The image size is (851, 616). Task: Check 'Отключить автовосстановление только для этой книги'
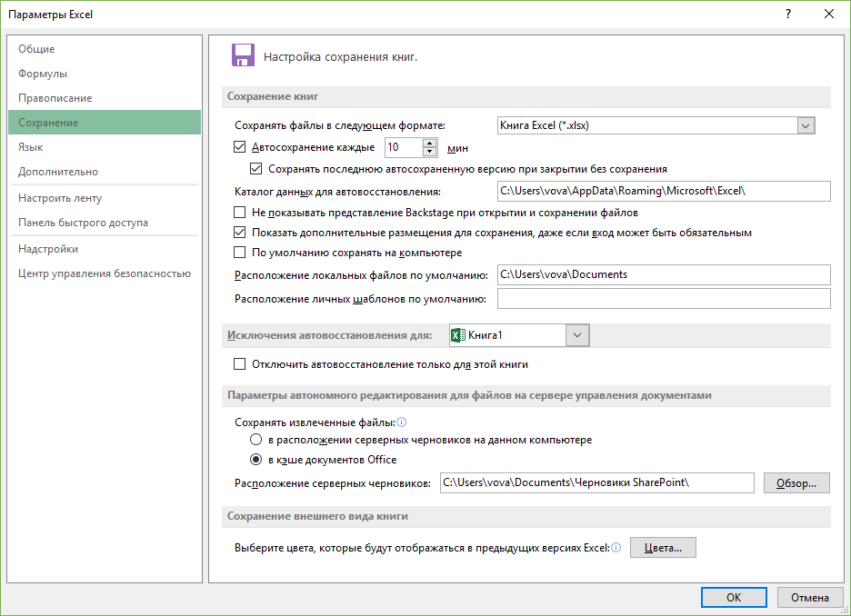coord(240,364)
